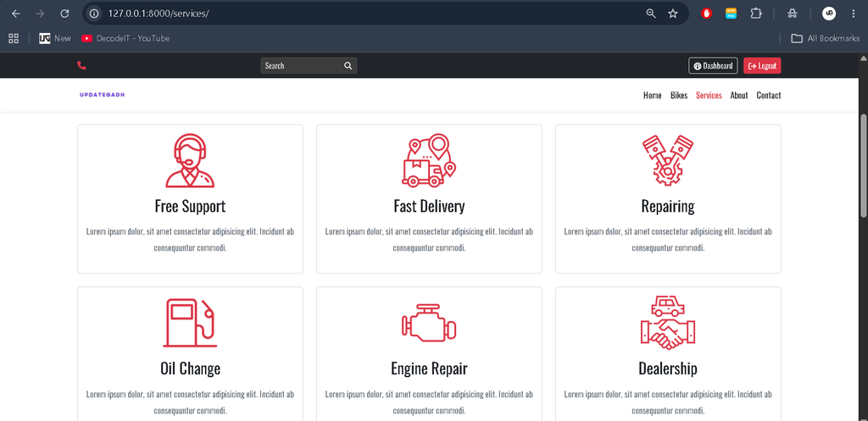Open the browser profile avatar
This screenshot has height=421, width=868.
[829, 14]
